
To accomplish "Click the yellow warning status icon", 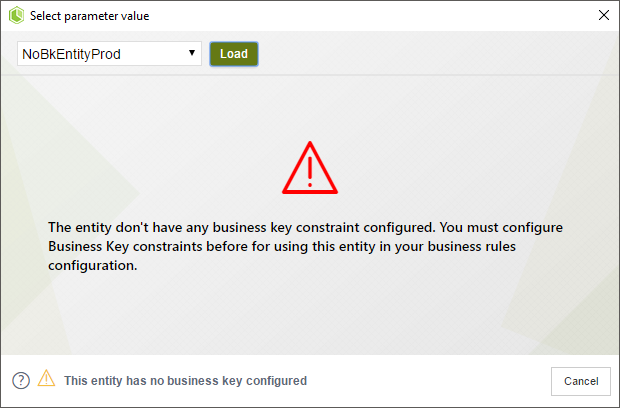I will 47,378.
